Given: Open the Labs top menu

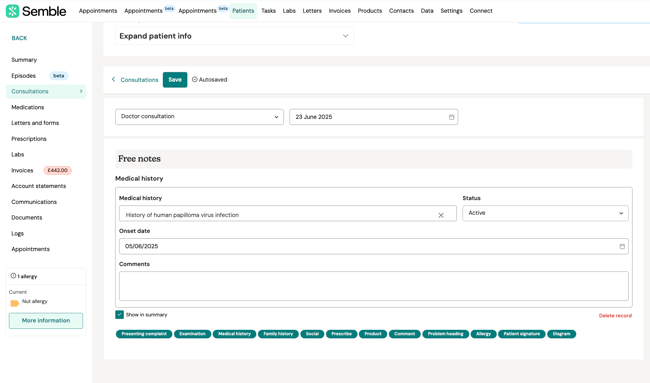Looking at the screenshot, I should pos(289,11).
